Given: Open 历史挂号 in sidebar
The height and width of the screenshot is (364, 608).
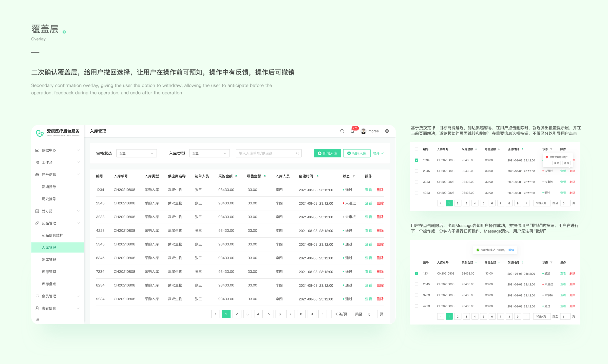Looking at the screenshot, I should click(x=49, y=199).
